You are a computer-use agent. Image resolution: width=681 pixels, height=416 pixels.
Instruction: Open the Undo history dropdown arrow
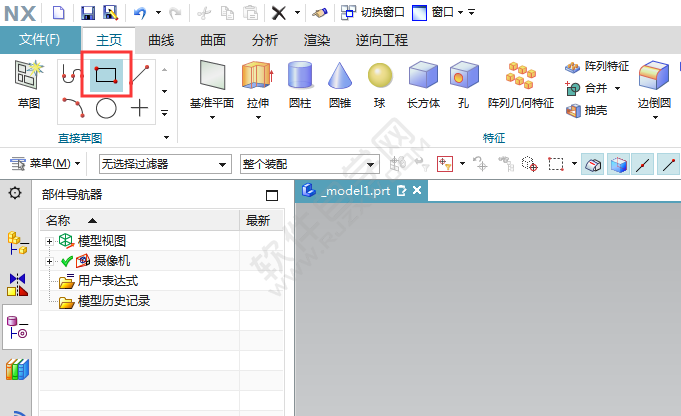click(159, 13)
